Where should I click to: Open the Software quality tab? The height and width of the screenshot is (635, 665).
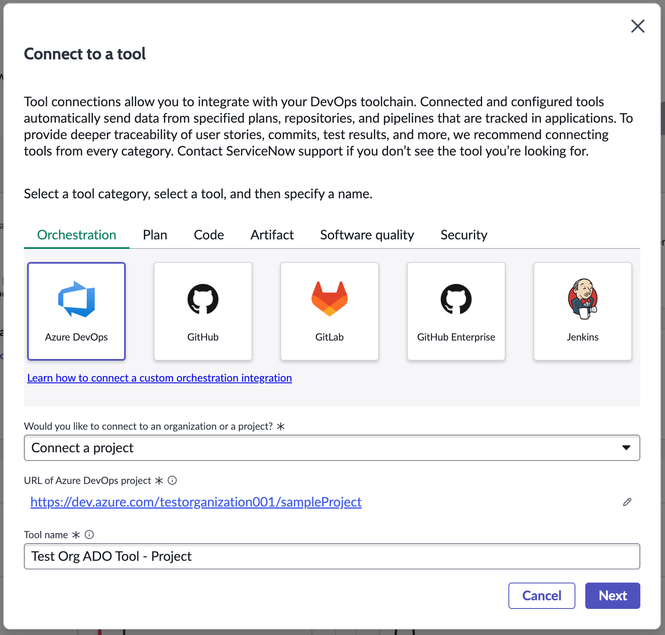367,235
